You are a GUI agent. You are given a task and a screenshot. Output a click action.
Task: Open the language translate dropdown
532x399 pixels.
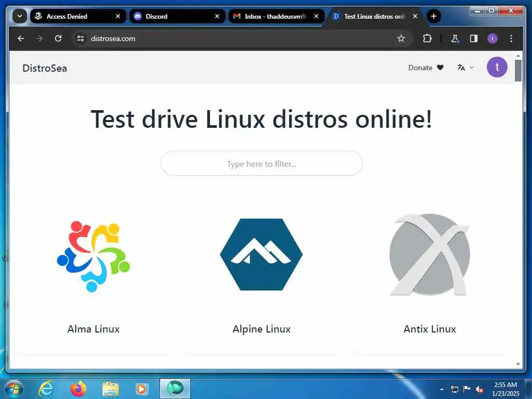(x=465, y=68)
